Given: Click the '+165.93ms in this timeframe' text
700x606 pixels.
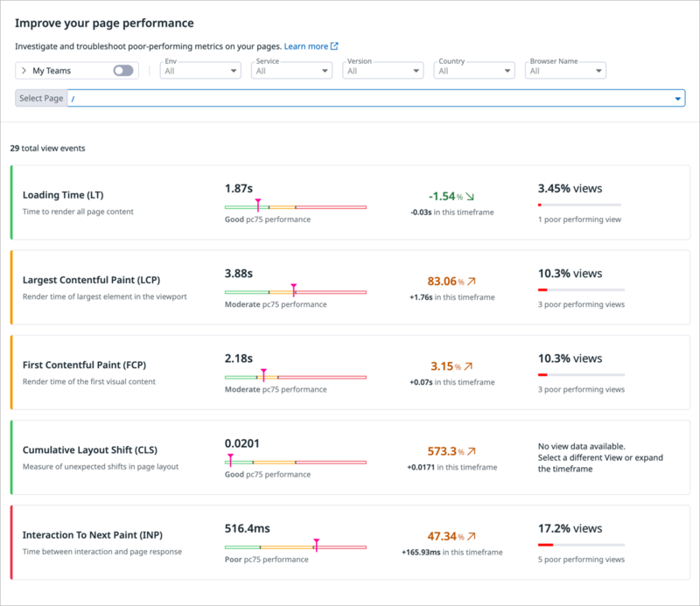Looking at the screenshot, I should [452, 553].
